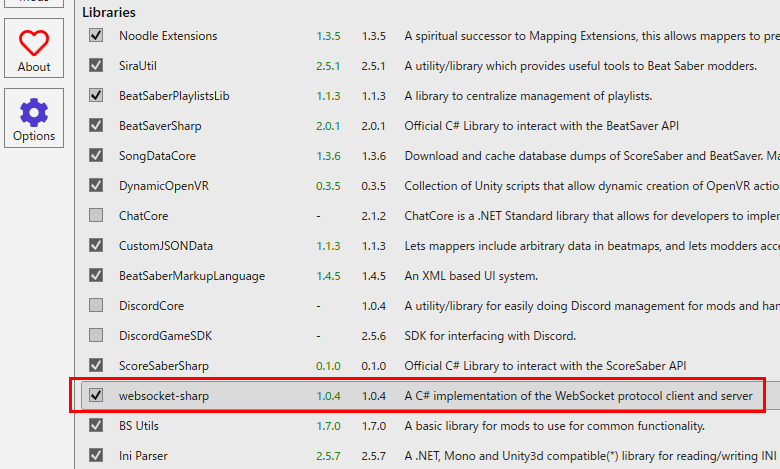Uncheck the websocket-sharp checkbox
This screenshot has height=469, width=780.
point(96,396)
